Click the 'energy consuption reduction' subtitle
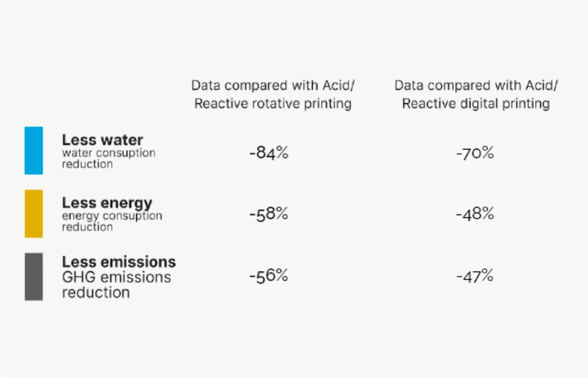The image size is (588, 377). [x=112, y=221]
